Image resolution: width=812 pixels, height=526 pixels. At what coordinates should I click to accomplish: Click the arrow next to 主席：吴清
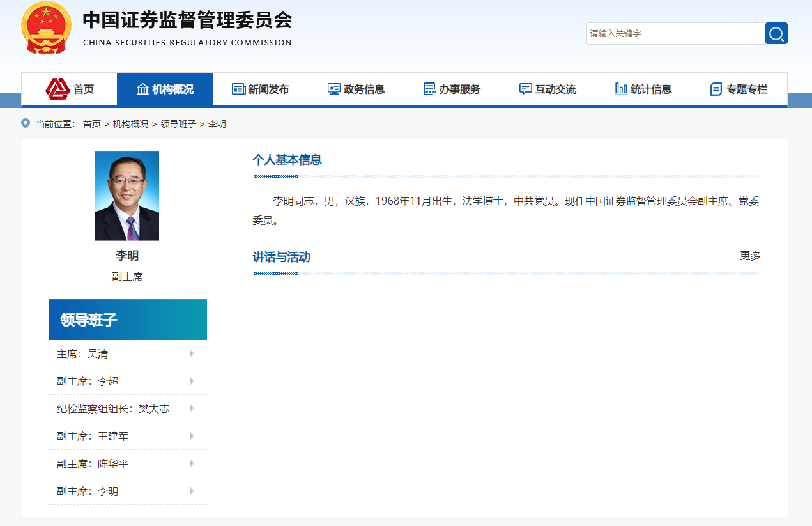point(192,353)
